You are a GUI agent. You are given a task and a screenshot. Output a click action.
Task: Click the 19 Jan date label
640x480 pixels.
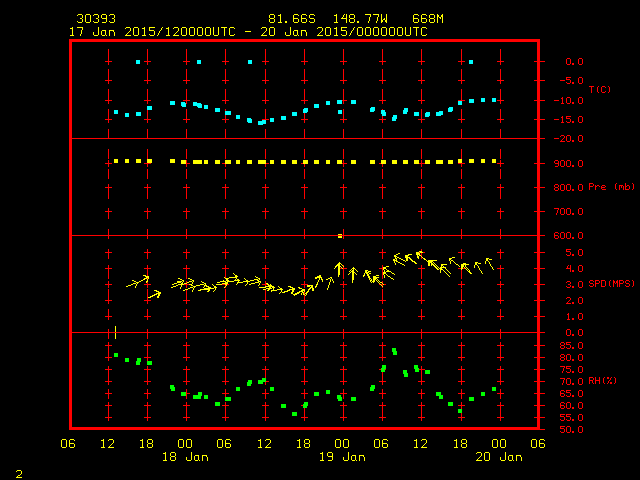tap(342, 457)
